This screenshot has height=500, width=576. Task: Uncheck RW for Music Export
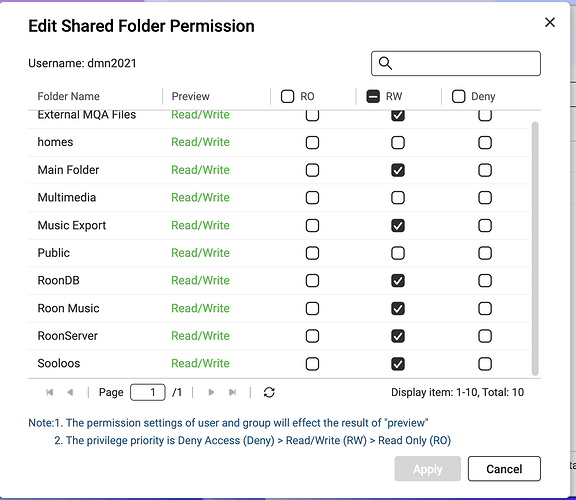[398, 226]
